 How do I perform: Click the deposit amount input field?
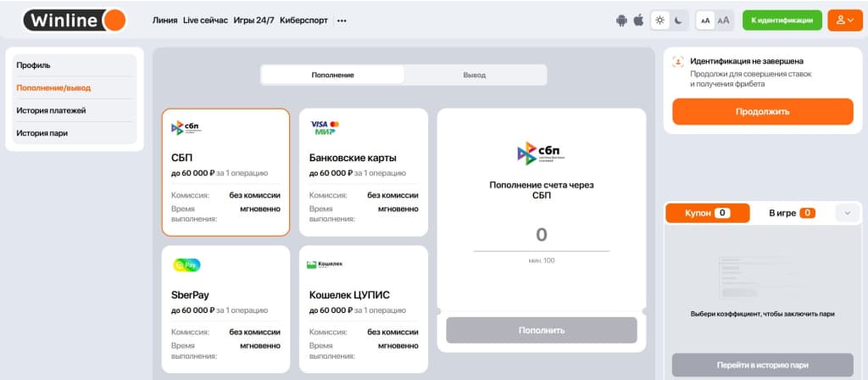point(542,236)
